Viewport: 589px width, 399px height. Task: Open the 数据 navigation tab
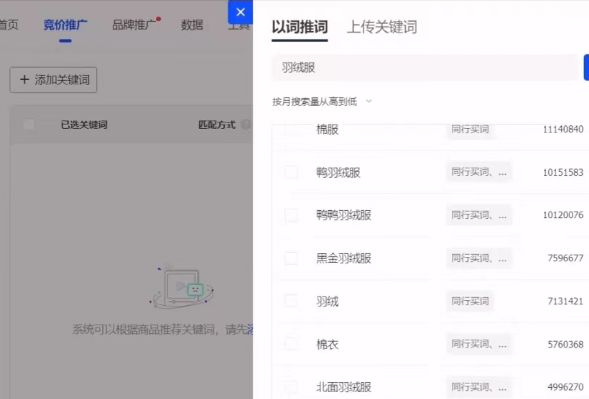[x=192, y=25]
